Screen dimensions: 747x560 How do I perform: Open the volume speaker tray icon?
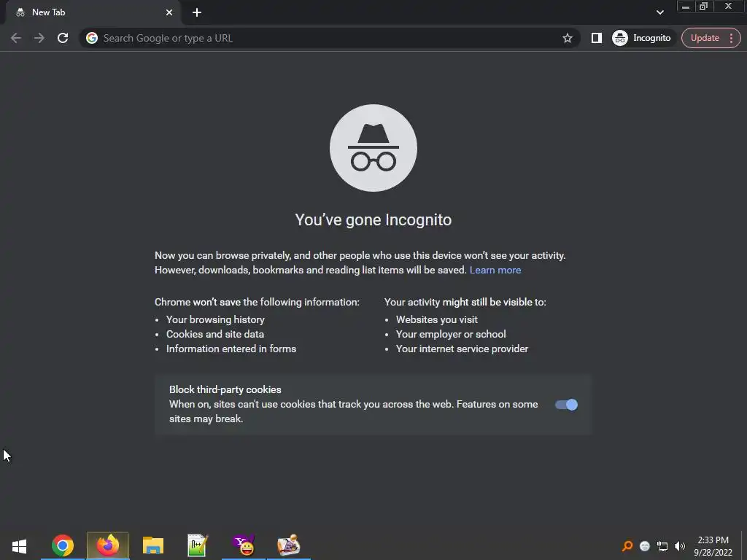tap(680, 546)
